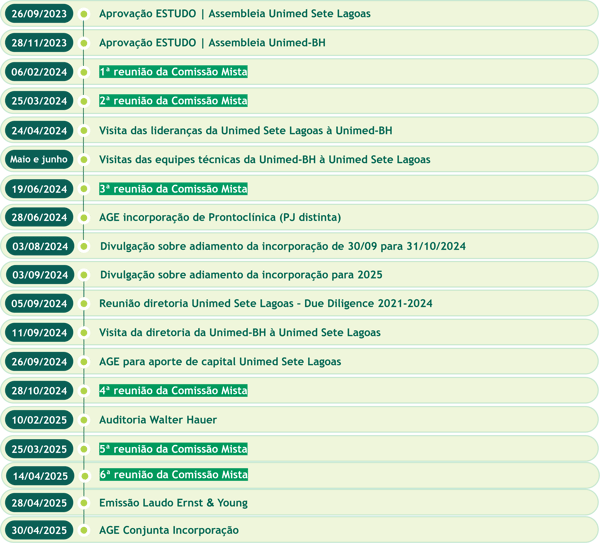The image size is (600, 543).
Task: Select the 25/03/2024 date badge
Action: point(39,101)
